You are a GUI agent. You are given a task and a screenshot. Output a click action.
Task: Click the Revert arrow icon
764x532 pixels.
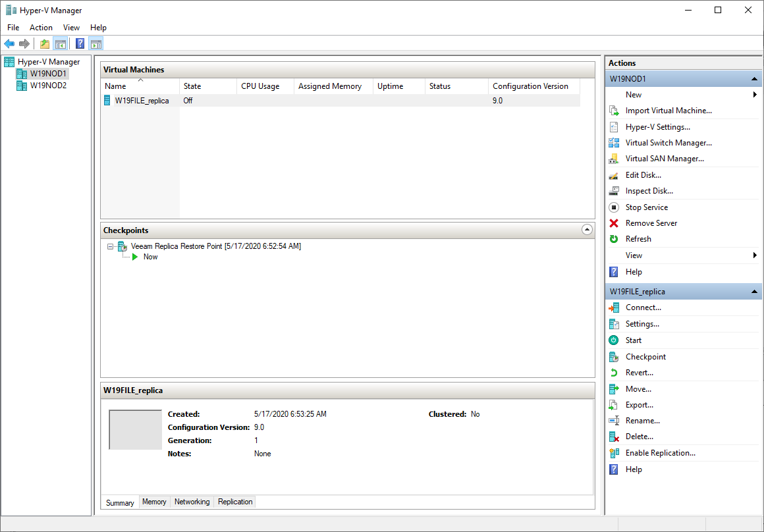tap(614, 373)
